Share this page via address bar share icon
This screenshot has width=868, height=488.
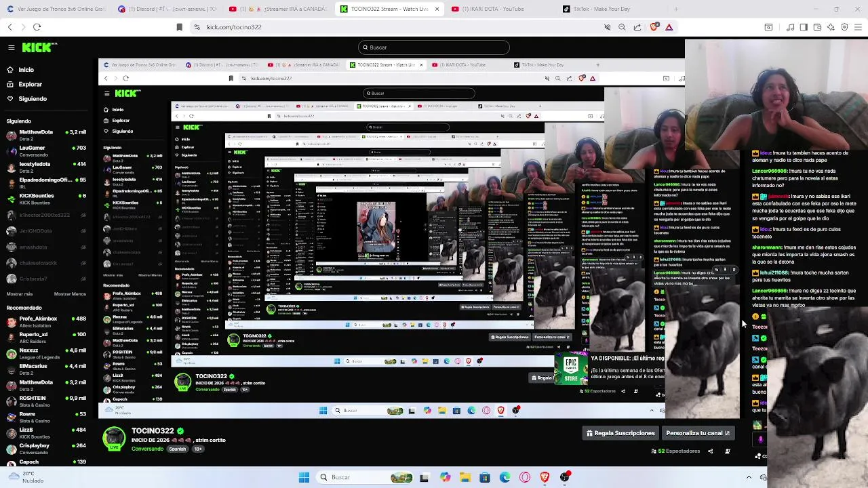(637, 27)
